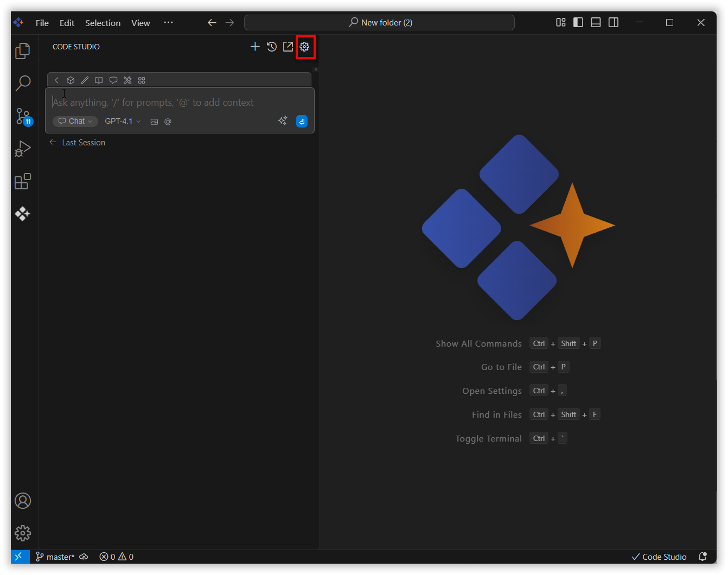This screenshot has width=728, height=575.
Task: Attach an image using the picture icon
Action: (154, 122)
